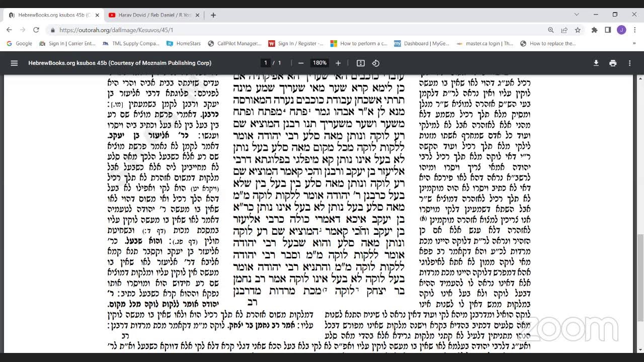This screenshot has height=362, width=644.
Task: Open the PDF viewer sidebar menu
Action: [14, 63]
